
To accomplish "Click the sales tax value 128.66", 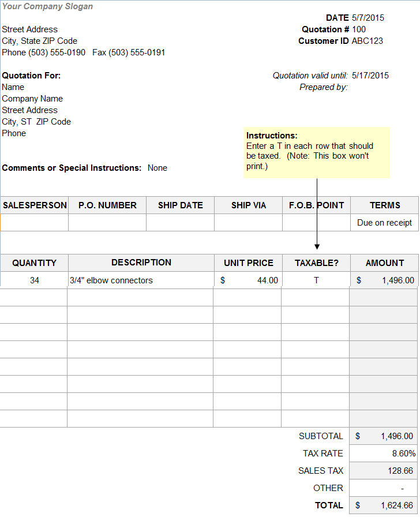I will coord(384,471).
